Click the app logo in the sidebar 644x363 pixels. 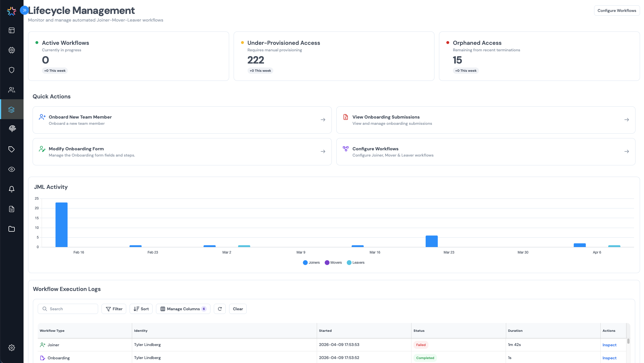(x=12, y=11)
